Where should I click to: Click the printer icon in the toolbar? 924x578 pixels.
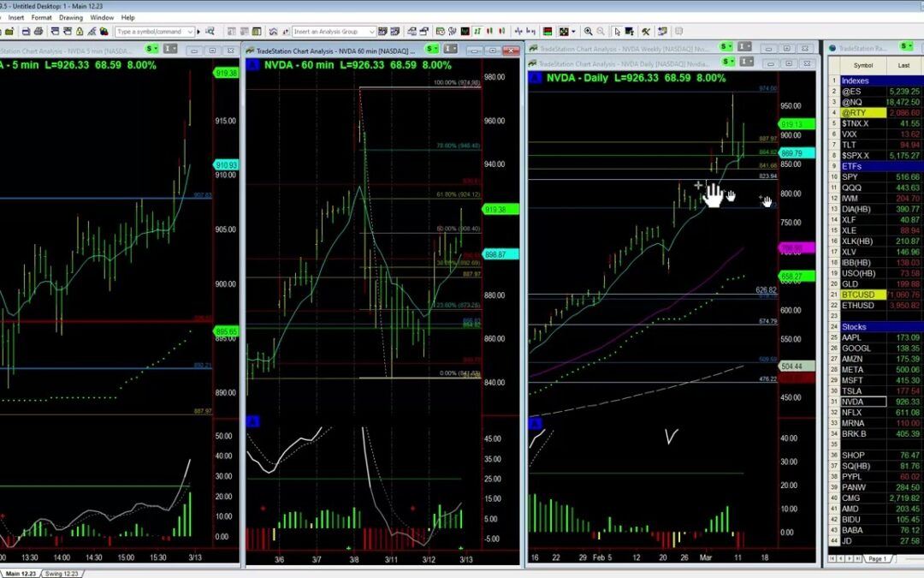click(38, 32)
